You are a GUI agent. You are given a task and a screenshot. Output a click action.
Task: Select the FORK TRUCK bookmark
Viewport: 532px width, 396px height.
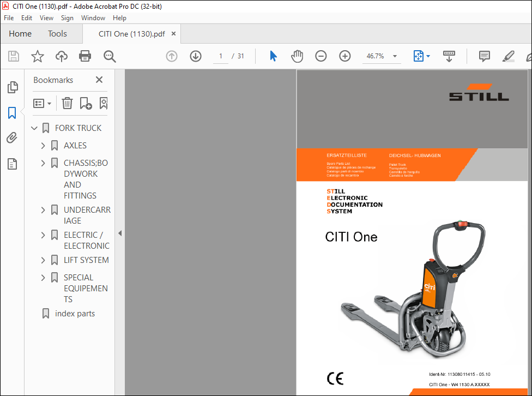[78, 128]
